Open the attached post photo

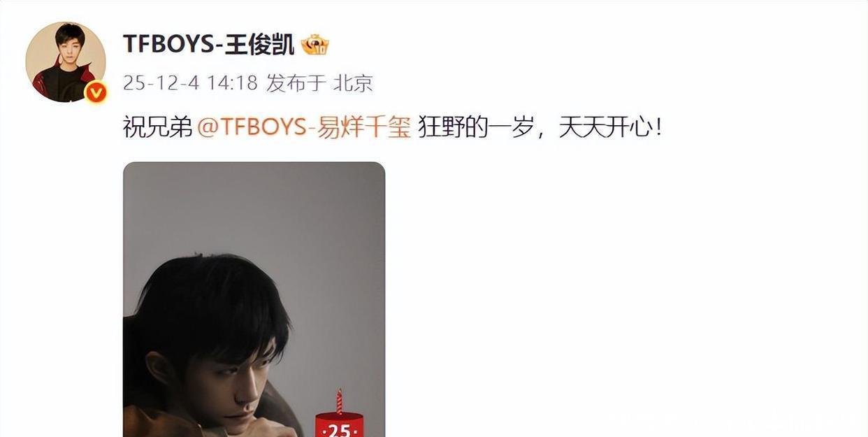(254, 300)
